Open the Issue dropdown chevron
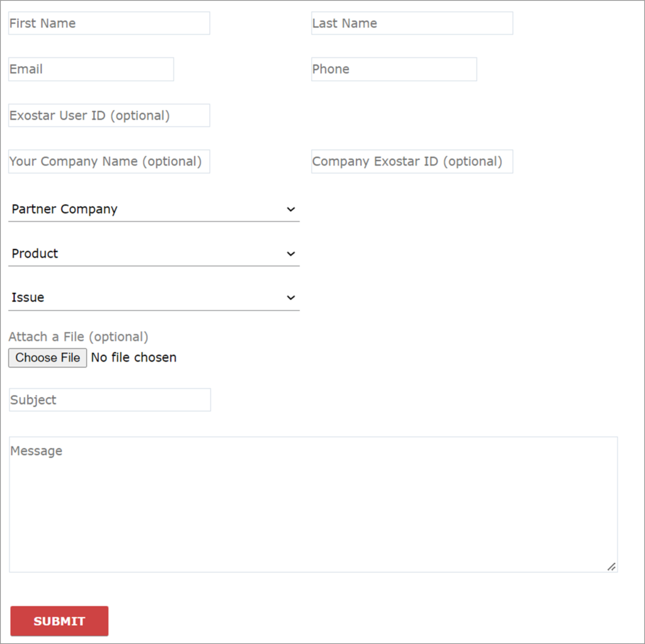This screenshot has width=645, height=644. 290,297
